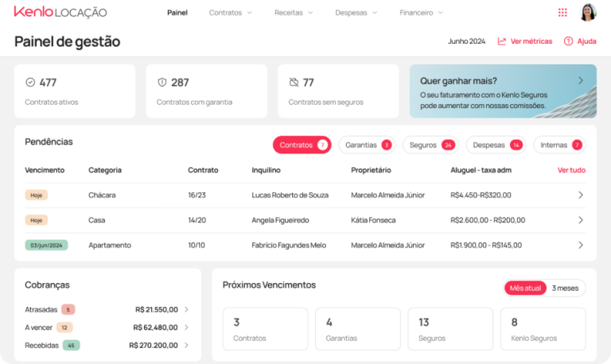Open the 13 Seguros vencimentos card
The width and height of the screenshot is (611, 364).
450,329
